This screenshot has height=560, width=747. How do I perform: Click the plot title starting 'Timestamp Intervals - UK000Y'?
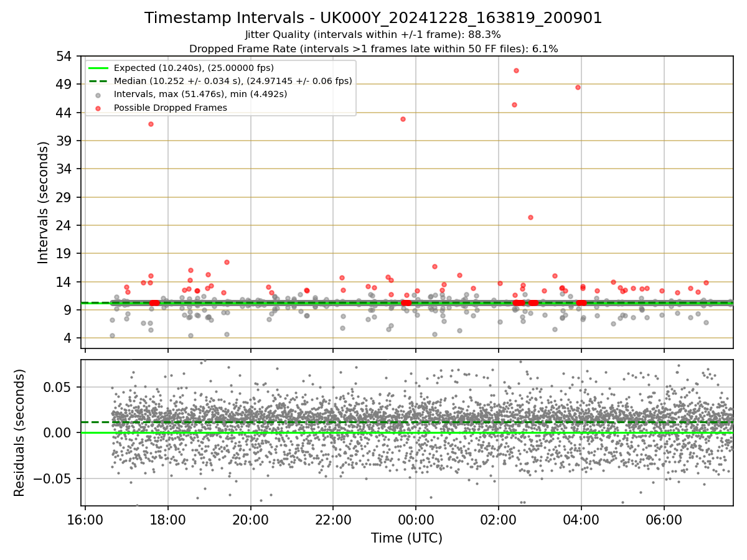coord(374,18)
